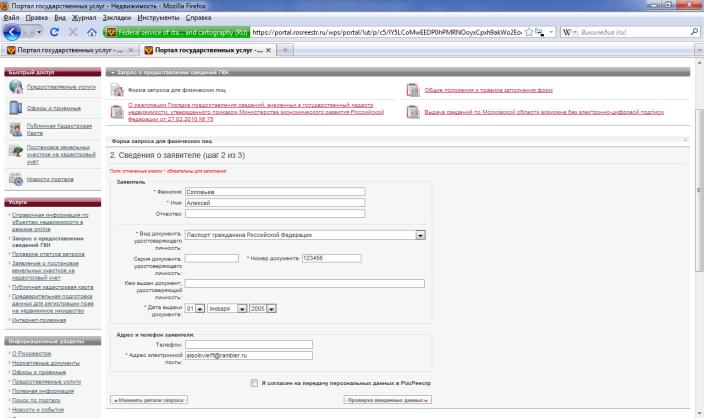Open the Нормативные документы link
Viewport: 704px width, 418px height.
coord(45,363)
